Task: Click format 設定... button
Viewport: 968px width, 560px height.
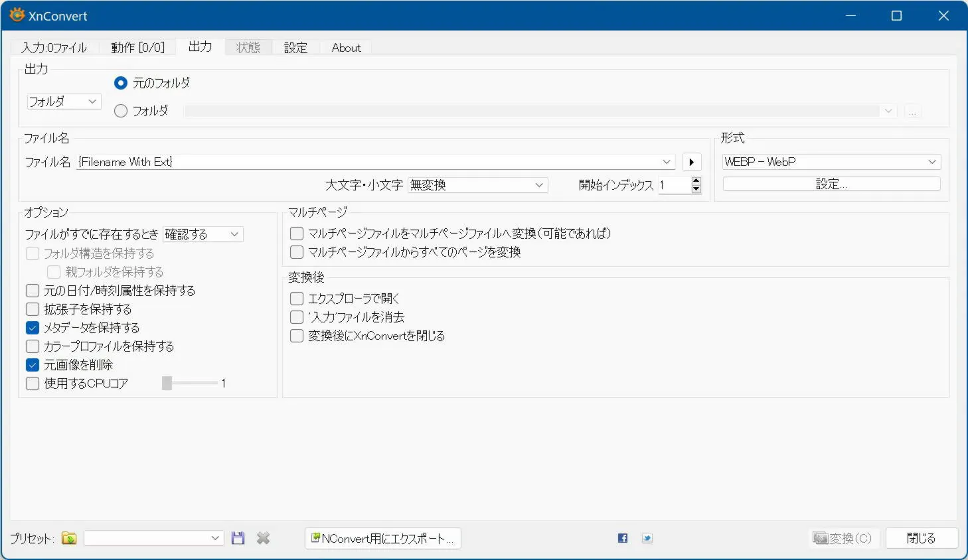Action: click(x=831, y=184)
